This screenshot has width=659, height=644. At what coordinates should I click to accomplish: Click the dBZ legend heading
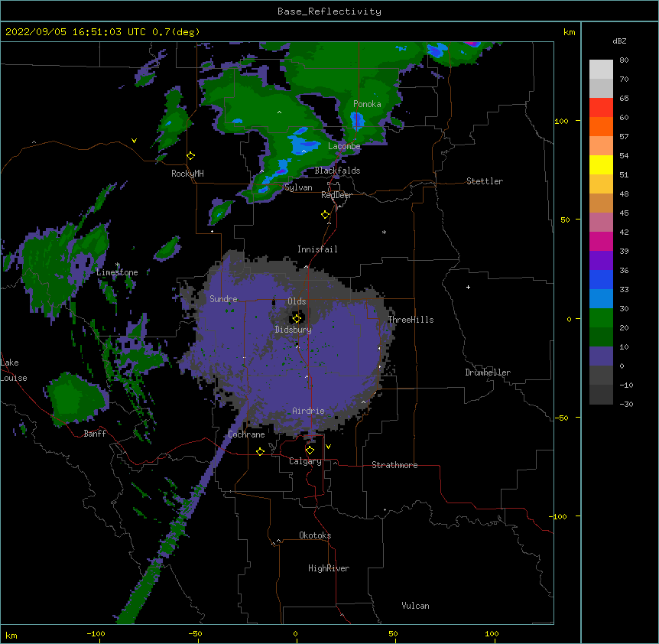[x=619, y=41]
